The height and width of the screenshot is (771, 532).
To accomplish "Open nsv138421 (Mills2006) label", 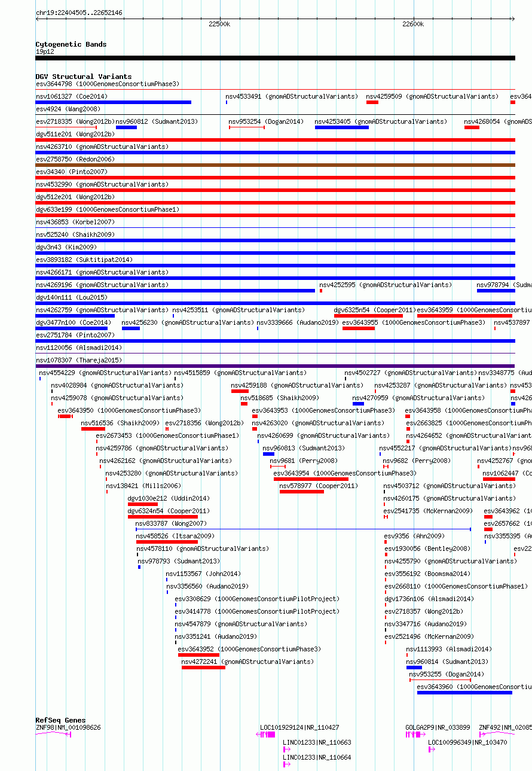I will [143, 486].
